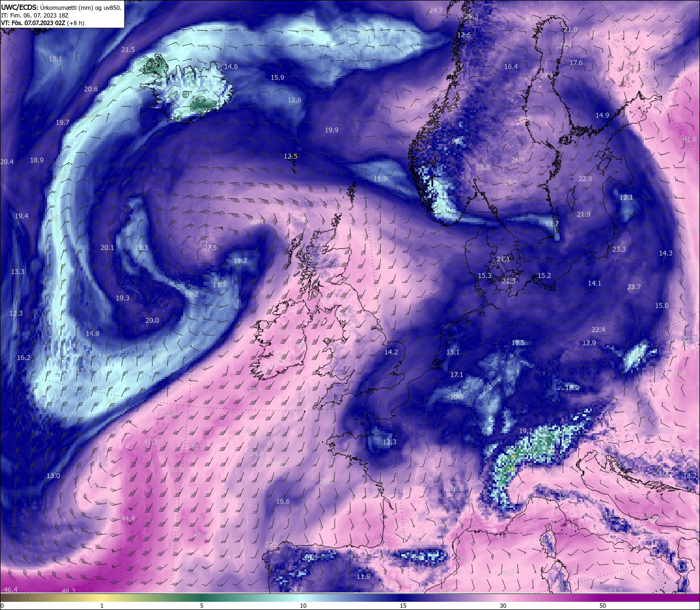The image size is (700, 610).
Task: Click the 19.9 map value
Action: tap(331, 130)
